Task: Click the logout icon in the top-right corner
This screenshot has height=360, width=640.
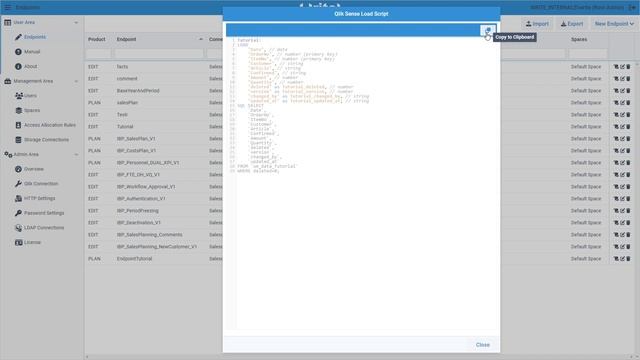Action: tap(632, 7)
